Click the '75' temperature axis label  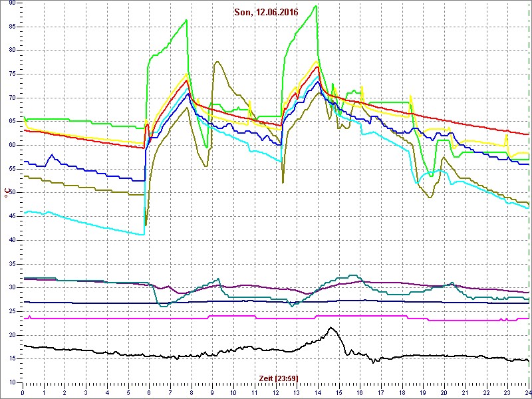coord(12,74)
